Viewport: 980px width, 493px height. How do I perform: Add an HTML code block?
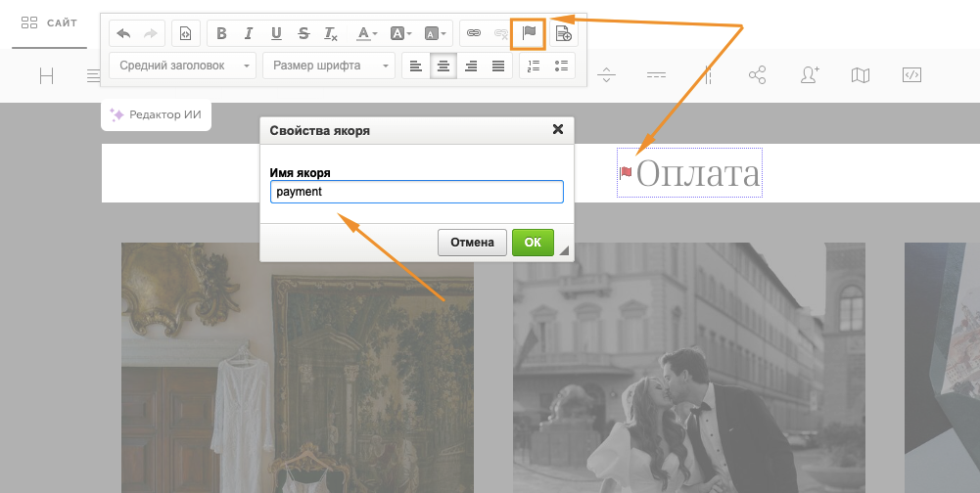[x=911, y=75]
